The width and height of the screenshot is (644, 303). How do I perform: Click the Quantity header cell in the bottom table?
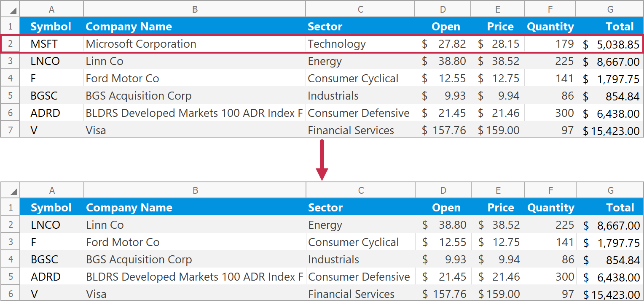pos(550,208)
